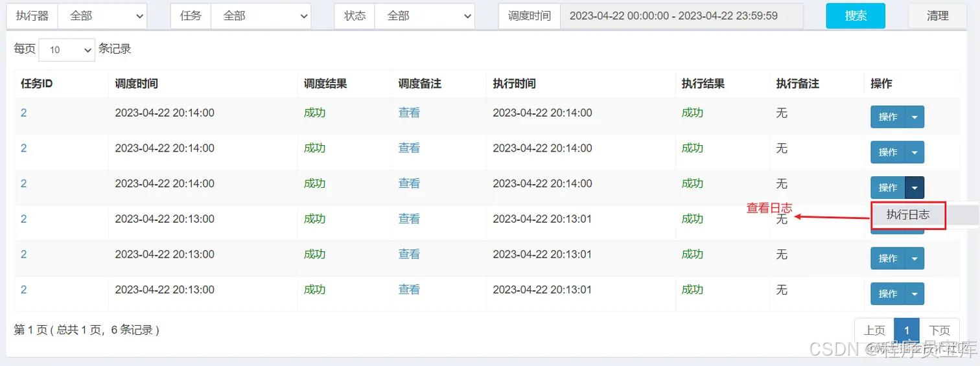This screenshot has width=980, height=366.
Task: Expand the 操作 caret in the first row
Action: (x=915, y=117)
